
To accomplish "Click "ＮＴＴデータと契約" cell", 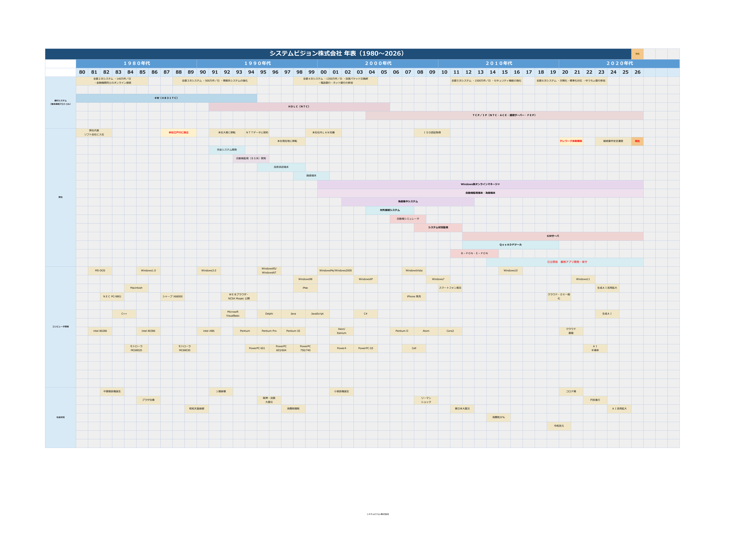I will [x=257, y=133].
